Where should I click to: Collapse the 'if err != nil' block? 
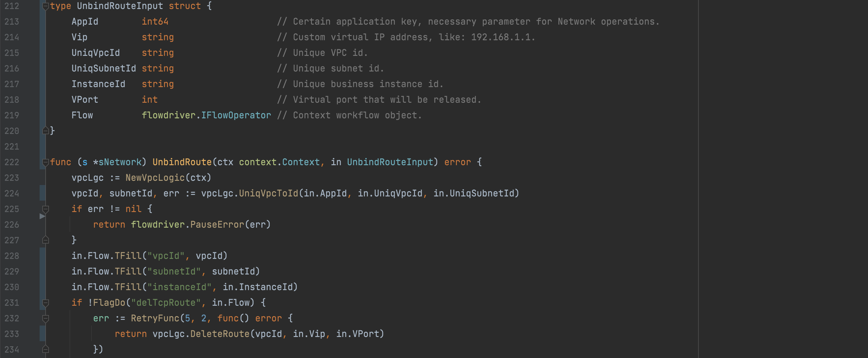point(46,209)
